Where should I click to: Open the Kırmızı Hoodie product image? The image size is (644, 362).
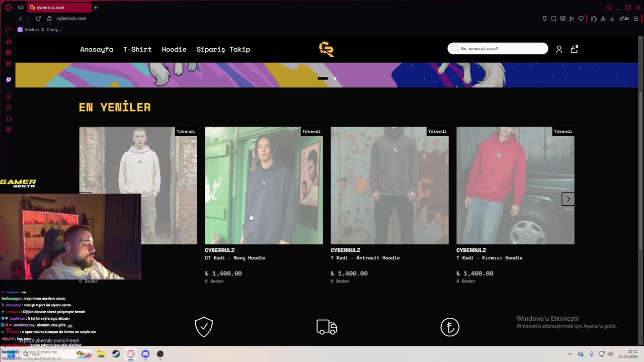tap(515, 186)
